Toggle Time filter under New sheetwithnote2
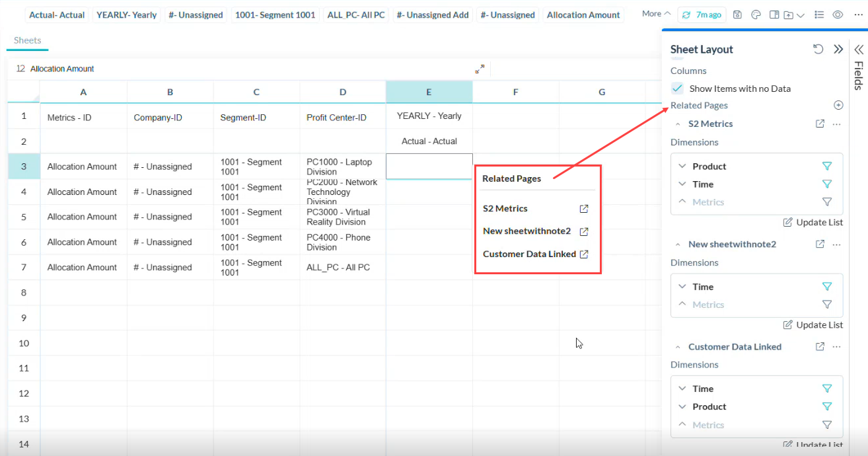The height and width of the screenshot is (456, 868). 826,287
